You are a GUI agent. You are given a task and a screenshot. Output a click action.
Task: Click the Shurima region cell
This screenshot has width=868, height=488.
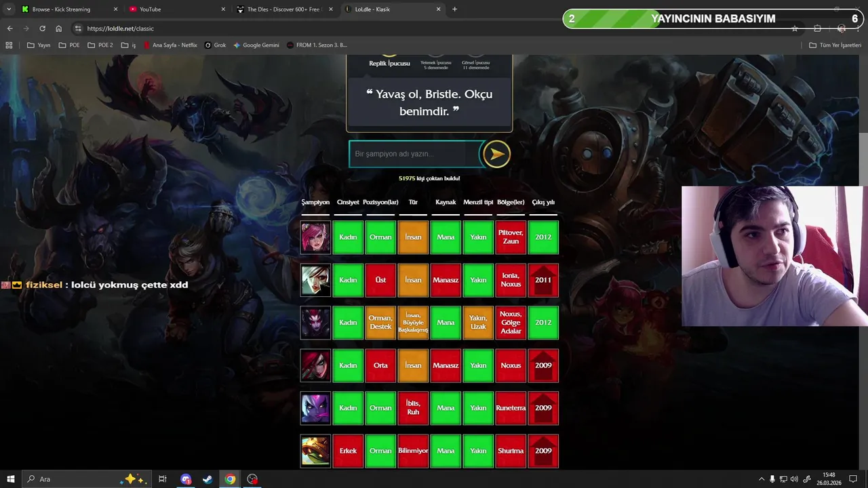tap(511, 451)
